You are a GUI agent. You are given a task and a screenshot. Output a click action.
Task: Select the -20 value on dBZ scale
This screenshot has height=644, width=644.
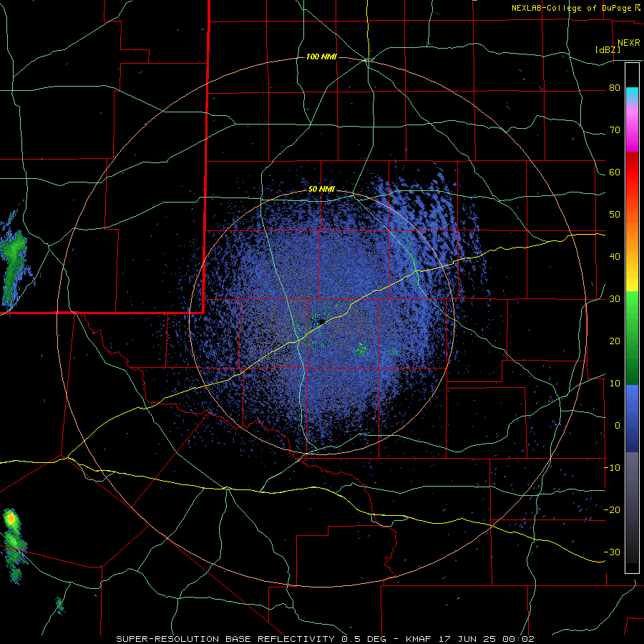[612, 510]
